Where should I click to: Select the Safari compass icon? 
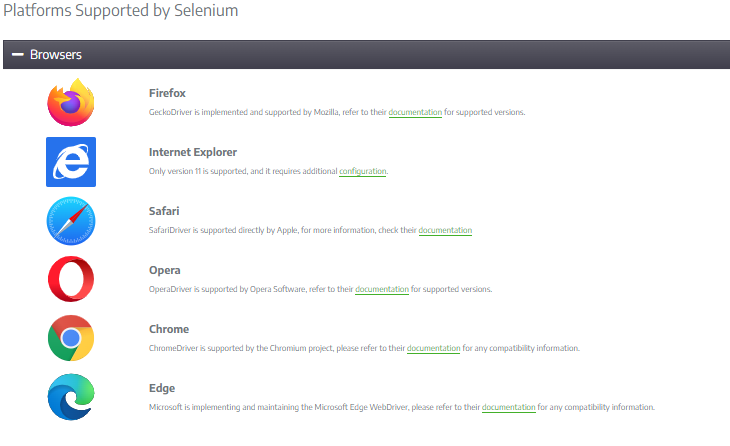pyautogui.click(x=71, y=221)
